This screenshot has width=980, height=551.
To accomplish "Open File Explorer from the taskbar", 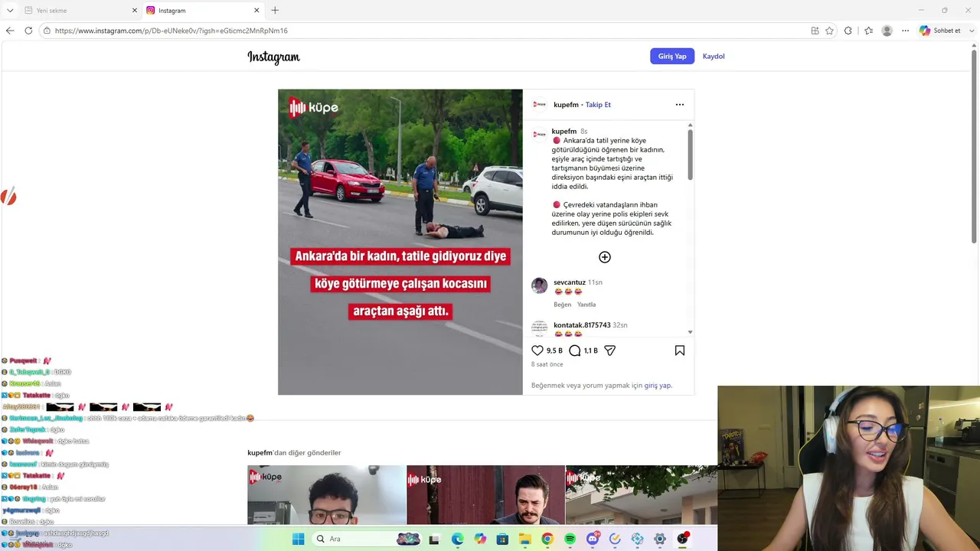I will click(x=525, y=539).
